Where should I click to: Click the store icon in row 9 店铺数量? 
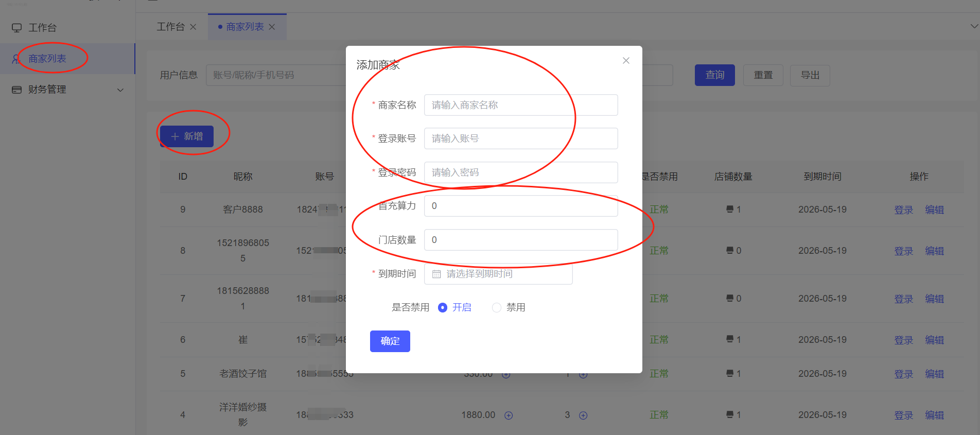pos(729,210)
